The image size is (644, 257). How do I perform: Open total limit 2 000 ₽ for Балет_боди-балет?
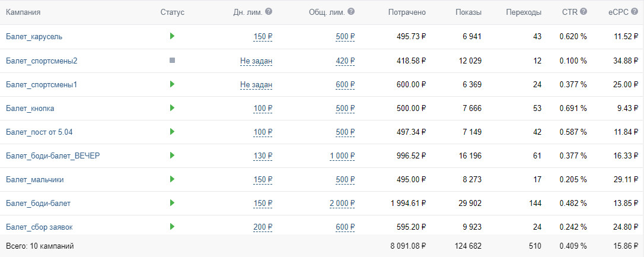coord(342,204)
